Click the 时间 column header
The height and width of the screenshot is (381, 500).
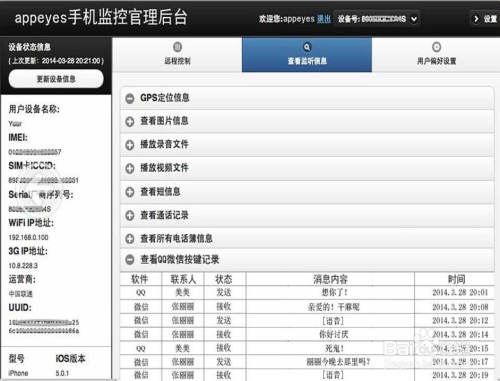[x=456, y=279]
